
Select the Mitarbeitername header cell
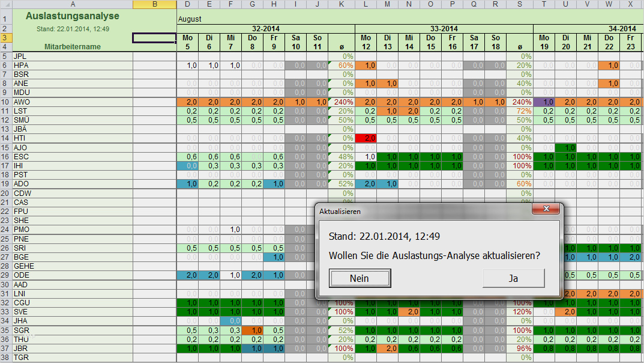(x=72, y=46)
